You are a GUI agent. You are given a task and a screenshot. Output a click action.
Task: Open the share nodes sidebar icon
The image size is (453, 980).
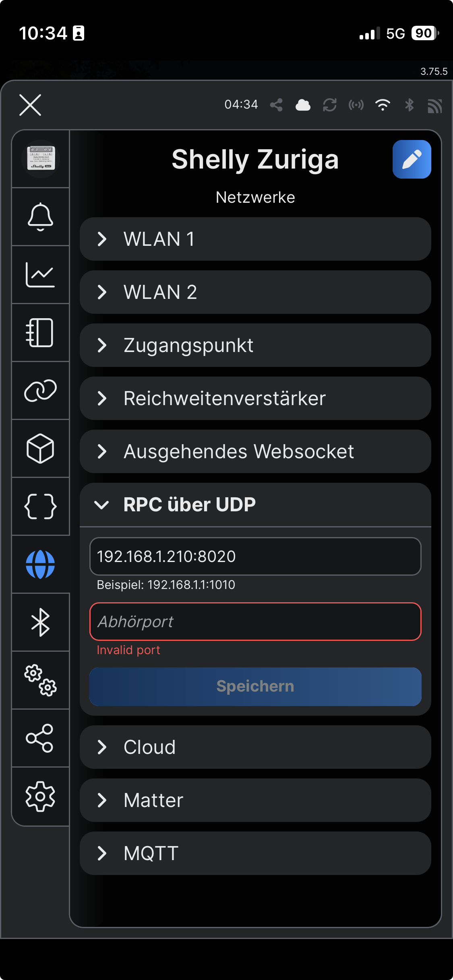[x=40, y=738]
